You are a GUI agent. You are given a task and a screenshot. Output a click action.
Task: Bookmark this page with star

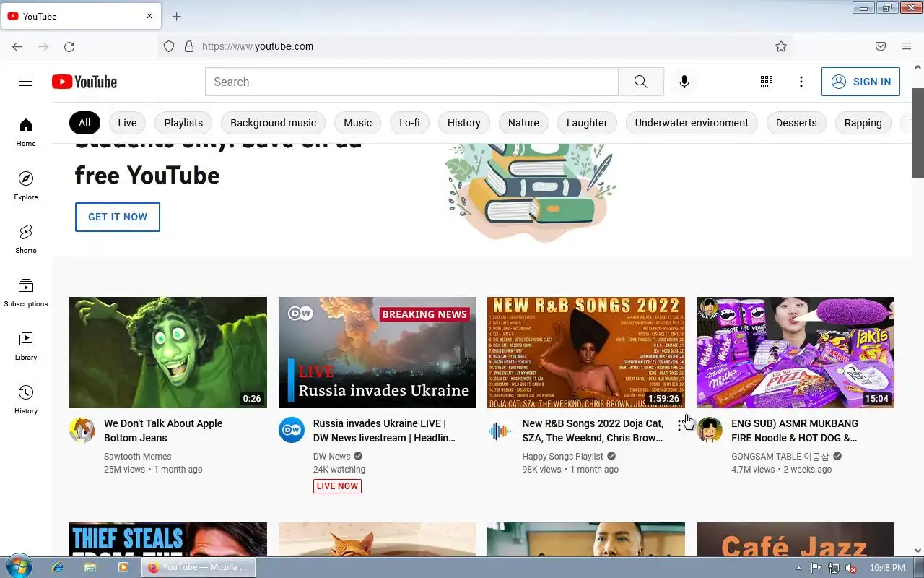pos(781,46)
